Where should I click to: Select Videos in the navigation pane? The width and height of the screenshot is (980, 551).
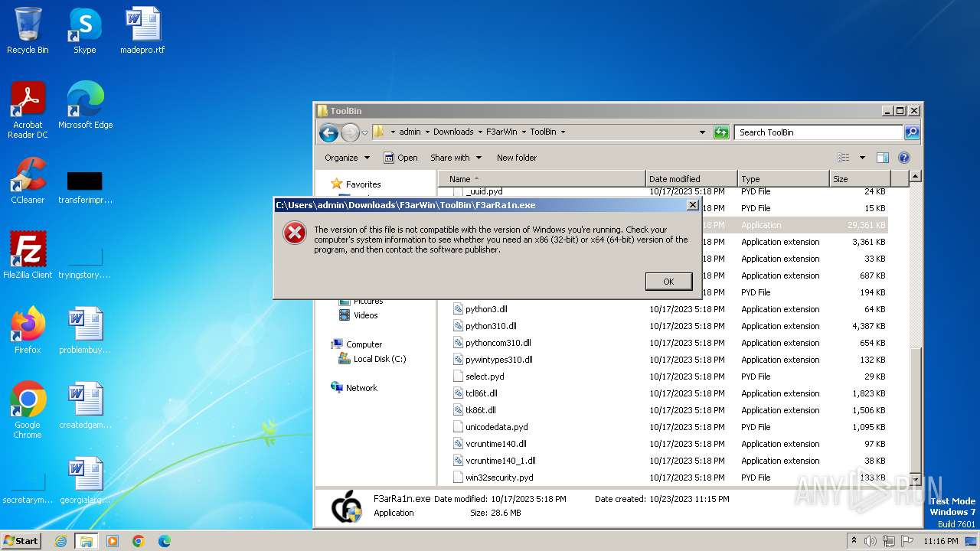point(358,315)
